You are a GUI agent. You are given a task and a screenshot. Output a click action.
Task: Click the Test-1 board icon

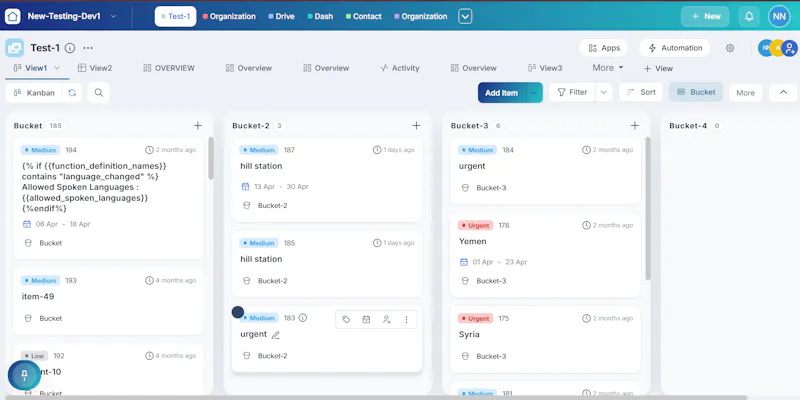[15, 48]
